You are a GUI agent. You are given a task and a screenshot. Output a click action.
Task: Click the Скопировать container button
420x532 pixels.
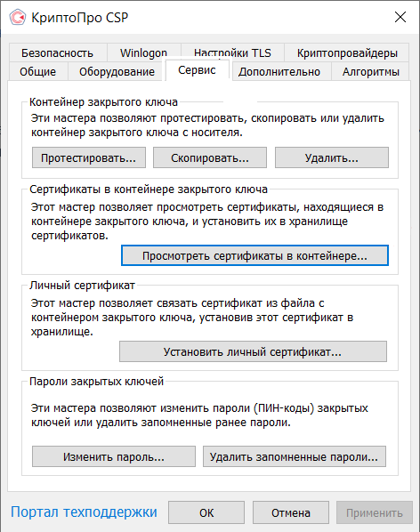pos(210,157)
